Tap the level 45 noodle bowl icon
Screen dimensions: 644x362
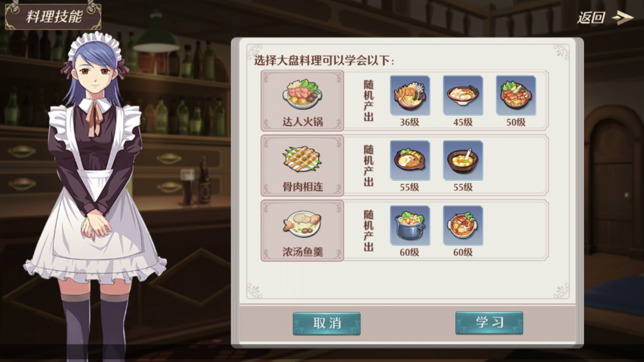coord(463,95)
